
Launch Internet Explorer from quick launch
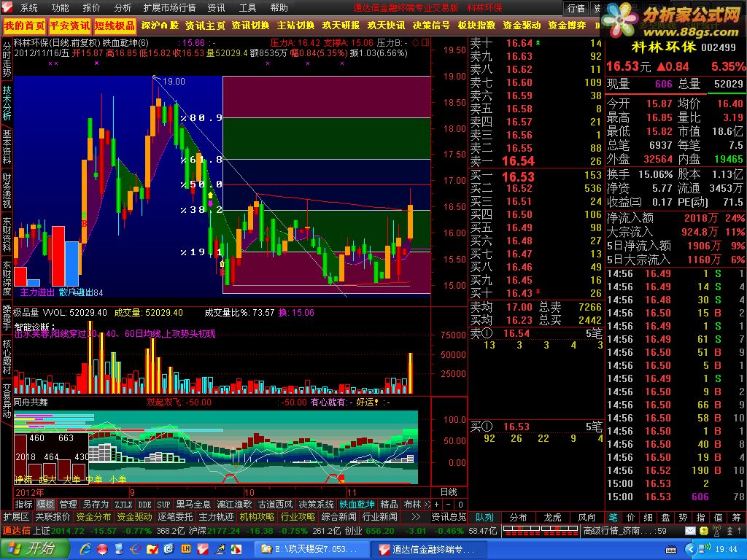[86, 550]
